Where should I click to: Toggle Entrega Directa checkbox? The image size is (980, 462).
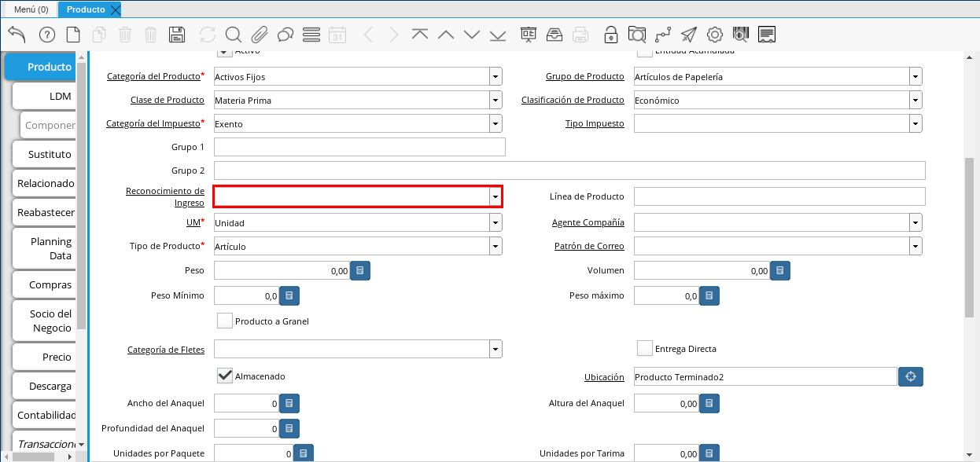click(645, 348)
